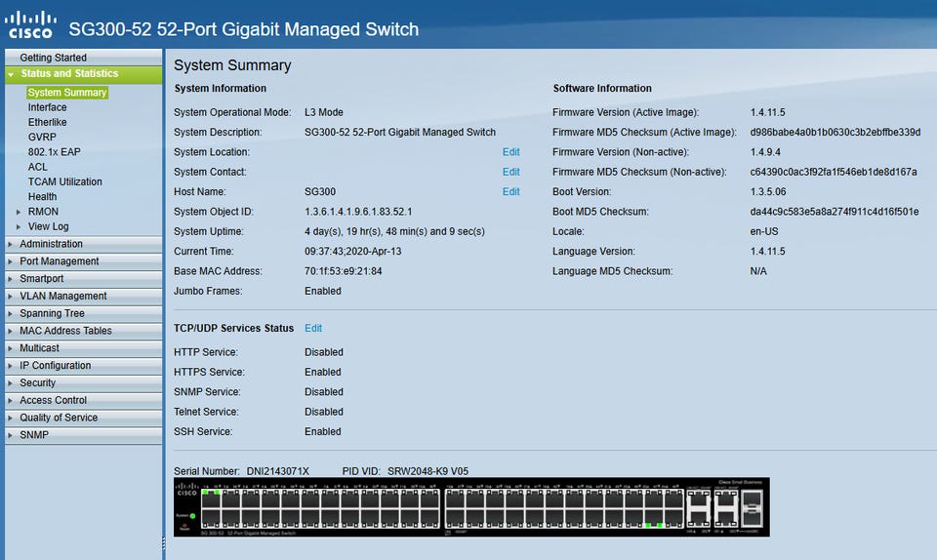
Task: Open the Getting Started page
Action: (83, 58)
